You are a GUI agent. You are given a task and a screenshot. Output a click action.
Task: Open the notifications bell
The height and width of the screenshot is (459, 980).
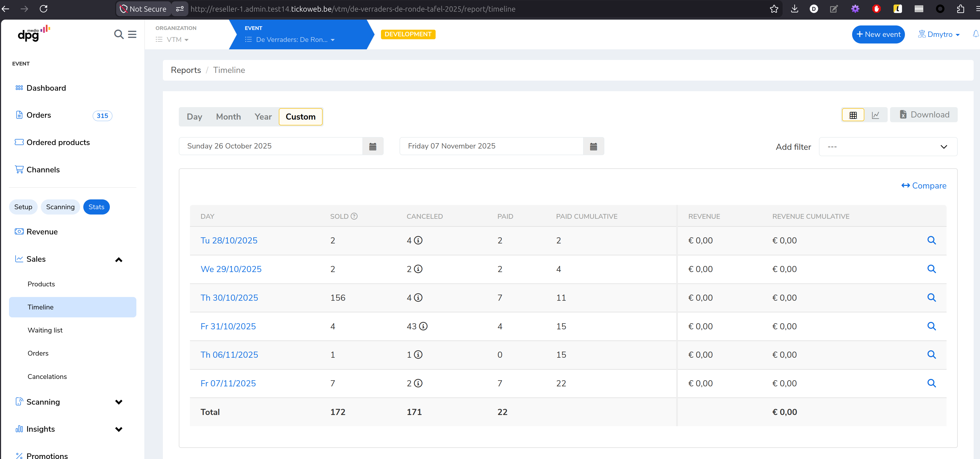(x=976, y=34)
